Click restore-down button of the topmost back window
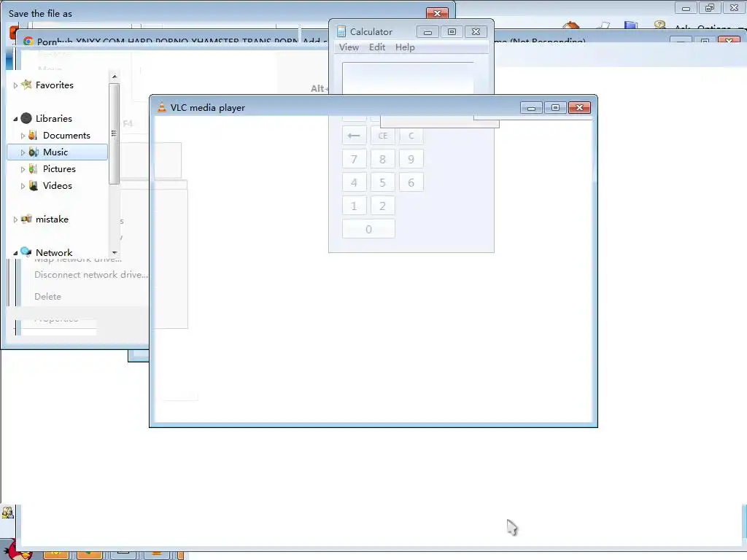747x560 pixels. click(710, 7)
